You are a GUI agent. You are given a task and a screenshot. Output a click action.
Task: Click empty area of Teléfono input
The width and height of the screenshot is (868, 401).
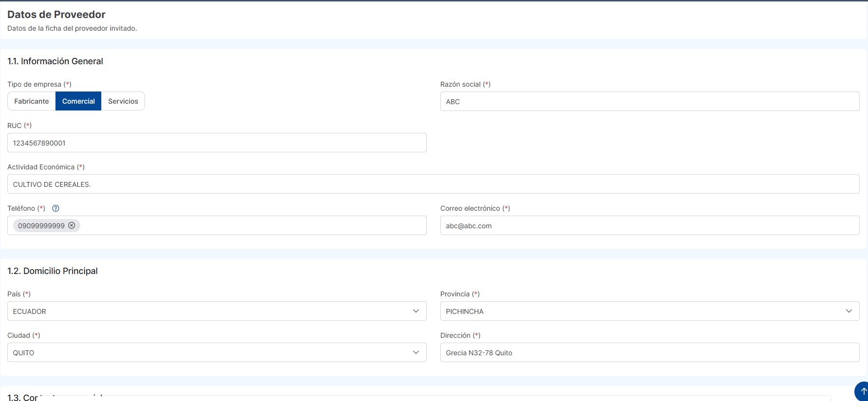(x=253, y=225)
